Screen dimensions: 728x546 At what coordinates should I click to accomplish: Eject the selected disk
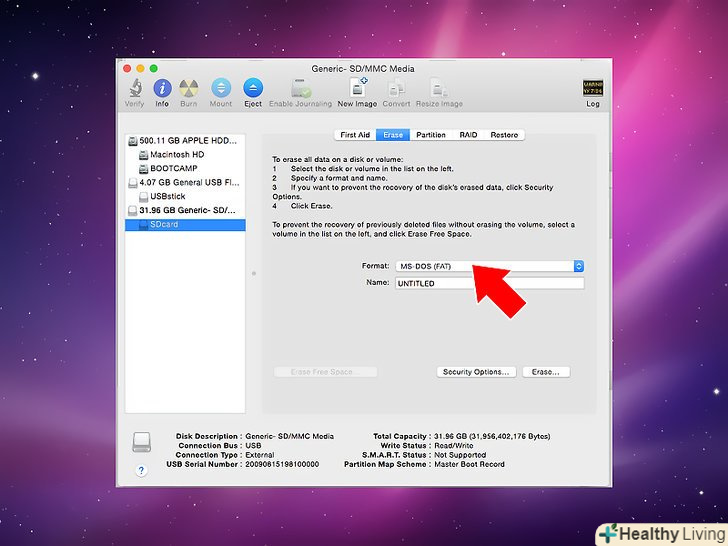tap(253, 87)
